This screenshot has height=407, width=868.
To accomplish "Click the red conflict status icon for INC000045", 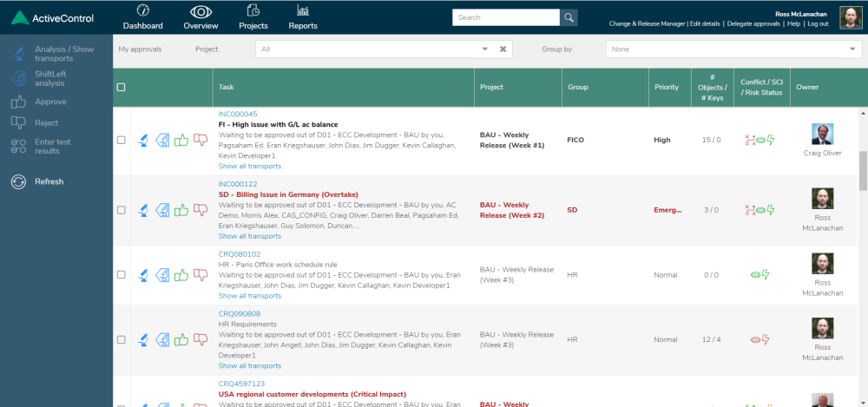I will click(750, 140).
